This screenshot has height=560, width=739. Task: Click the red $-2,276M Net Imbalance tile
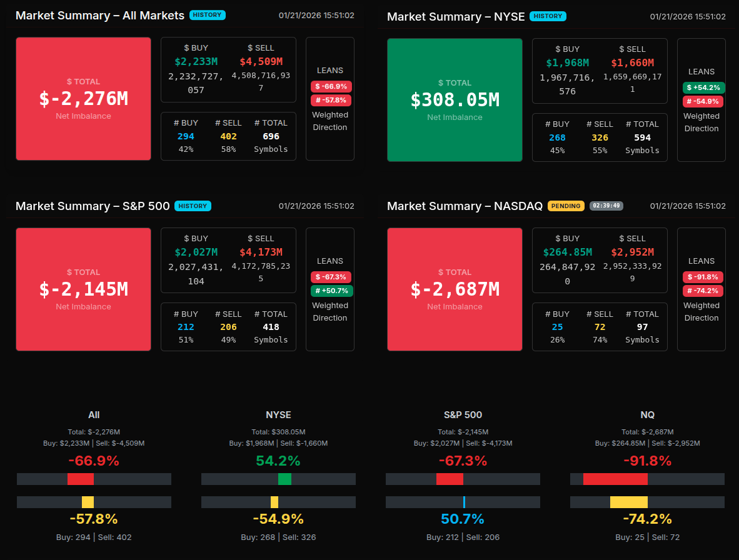click(83, 99)
